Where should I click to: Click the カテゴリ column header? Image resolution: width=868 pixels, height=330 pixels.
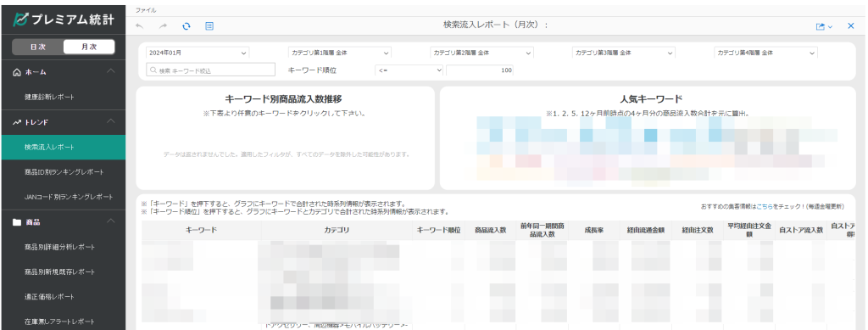337,231
